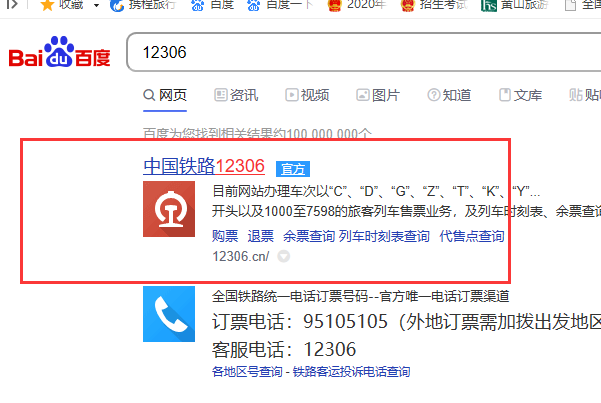Screen dimensions: 601x403
Task: Click the China Railway red logo thumbnail
Action: [x=169, y=209]
